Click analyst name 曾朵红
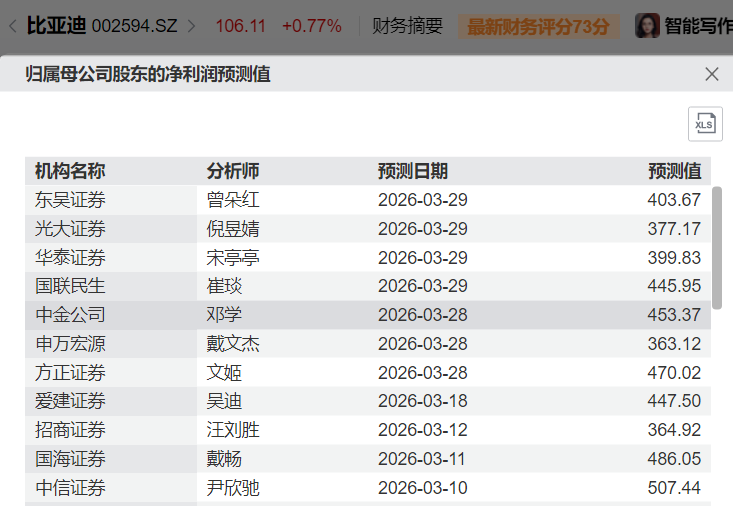This screenshot has height=506, width=733. (233, 200)
